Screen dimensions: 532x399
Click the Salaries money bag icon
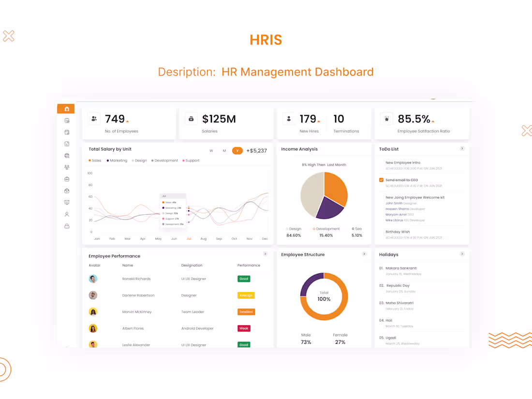191,118
